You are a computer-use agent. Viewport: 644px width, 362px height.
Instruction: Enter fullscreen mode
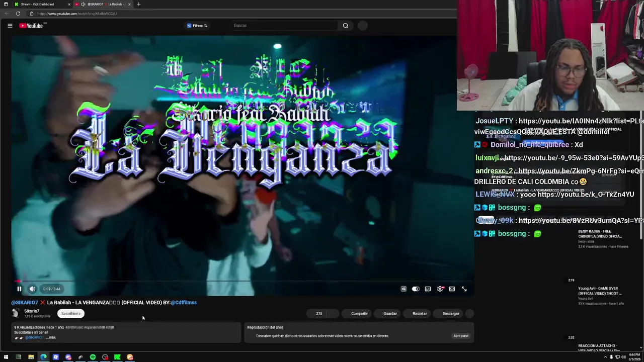point(464,289)
